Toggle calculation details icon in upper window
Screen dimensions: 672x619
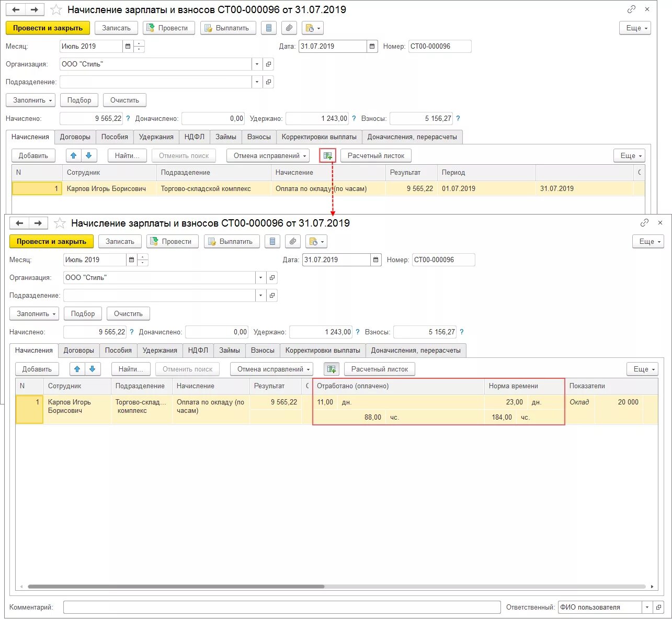tap(328, 155)
